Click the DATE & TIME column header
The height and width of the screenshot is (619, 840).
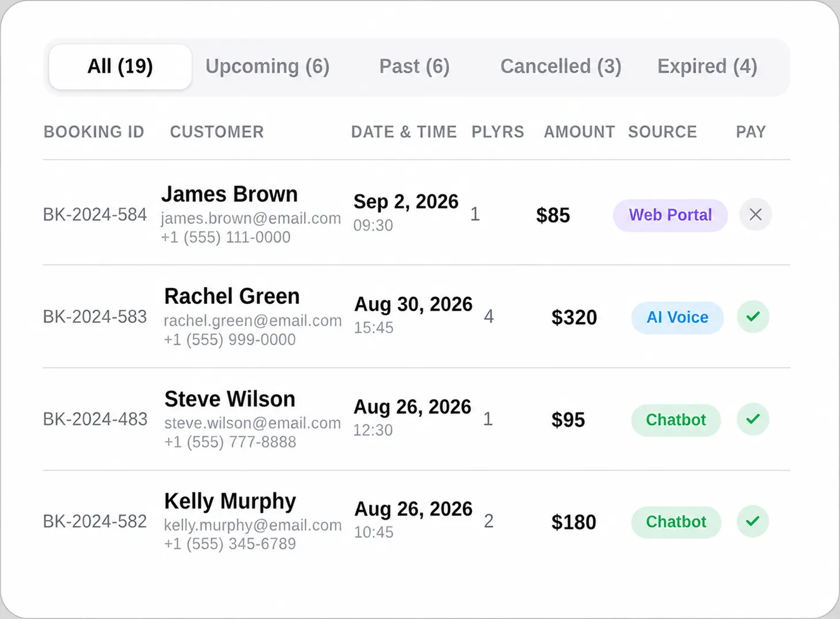pyautogui.click(x=404, y=132)
